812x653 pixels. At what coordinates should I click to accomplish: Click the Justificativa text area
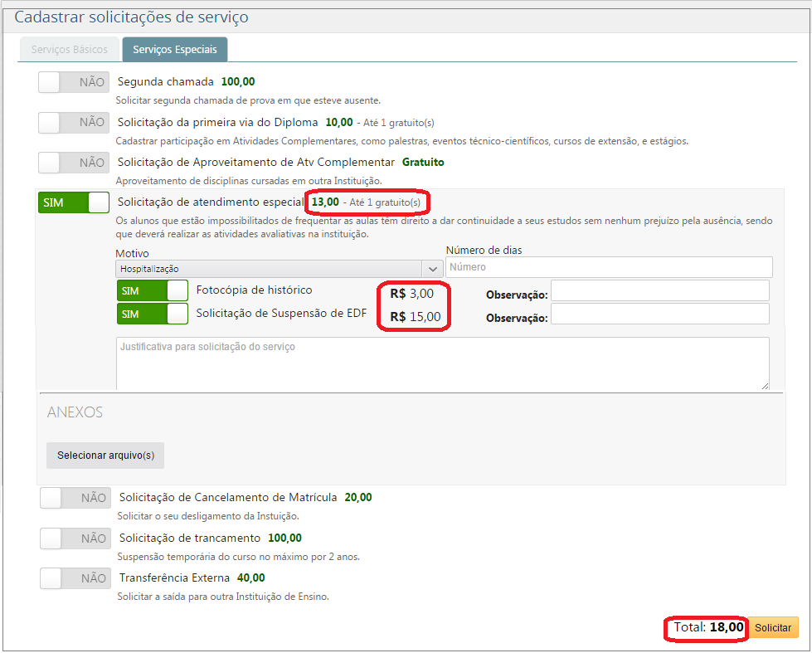coord(442,363)
